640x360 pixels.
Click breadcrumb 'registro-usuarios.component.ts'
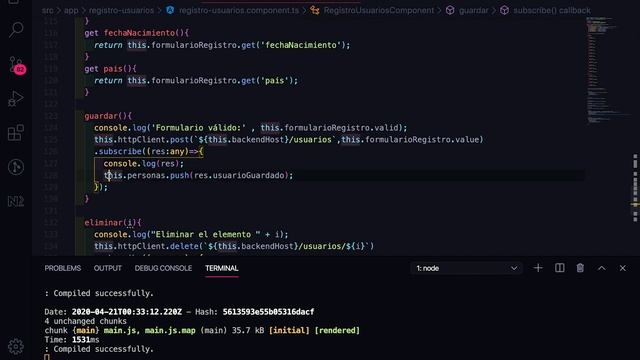(x=239, y=11)
